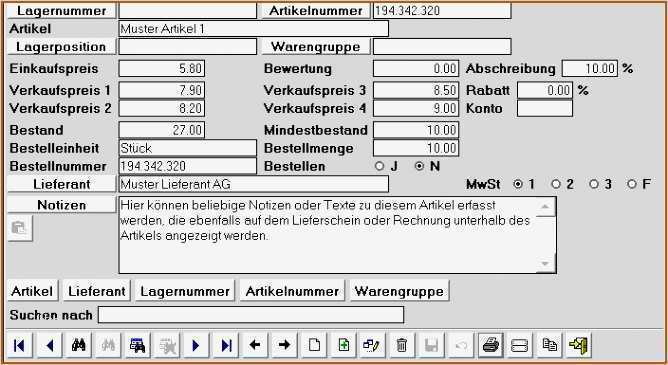
Task: Jump to the first record
Action: [x=20, y=345]
